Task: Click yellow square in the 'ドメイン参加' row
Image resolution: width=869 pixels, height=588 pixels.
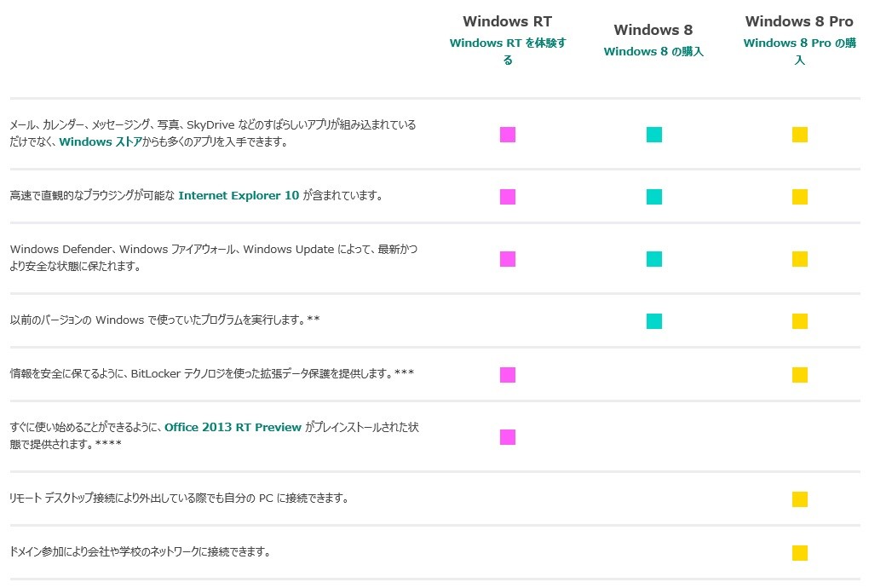Action: [800, 552]
